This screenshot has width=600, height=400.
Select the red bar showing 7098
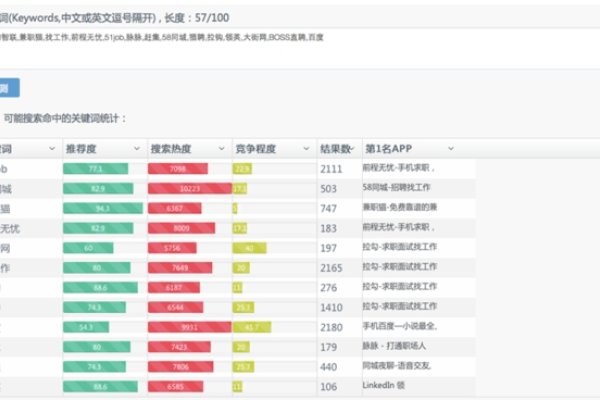[x=178, y=168]
